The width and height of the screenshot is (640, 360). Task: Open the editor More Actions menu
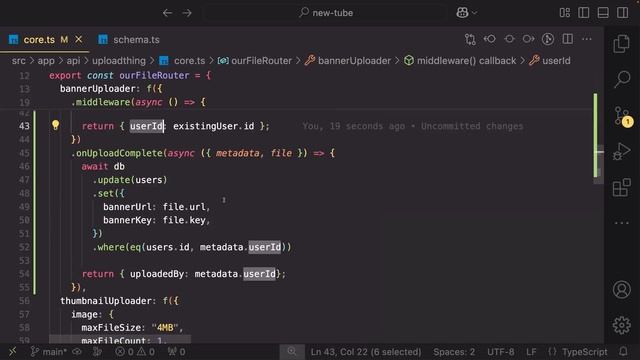pos(587,39)
